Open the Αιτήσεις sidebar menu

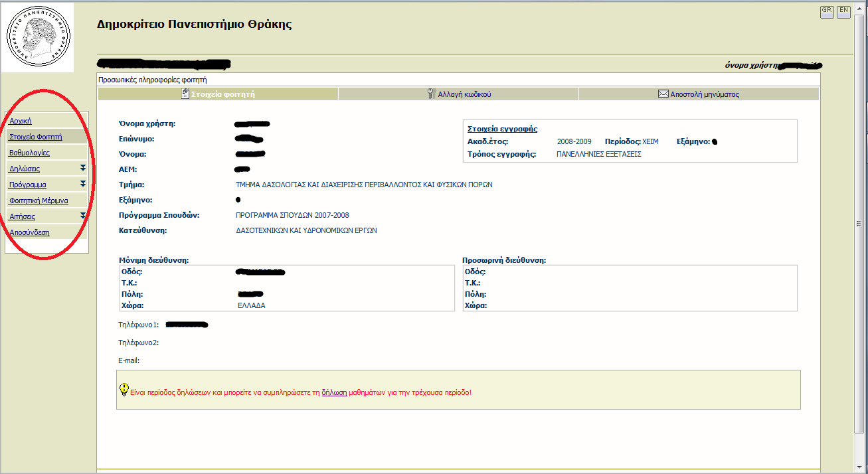pos(23,216)
